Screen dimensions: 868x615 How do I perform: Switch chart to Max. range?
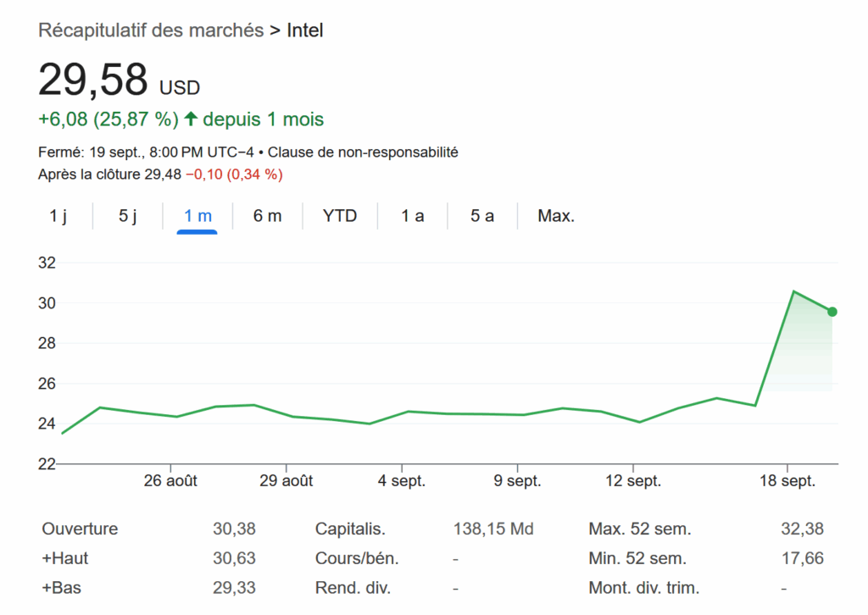click(556, 216)
